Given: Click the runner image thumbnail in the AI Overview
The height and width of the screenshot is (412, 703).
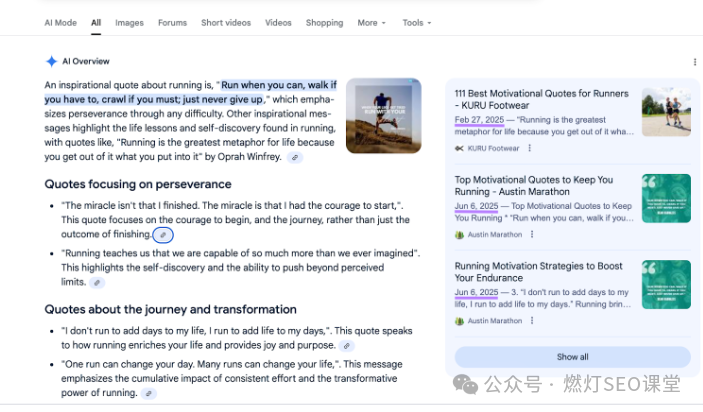Looking at the screenshot, I should click(x=383, y=116).
